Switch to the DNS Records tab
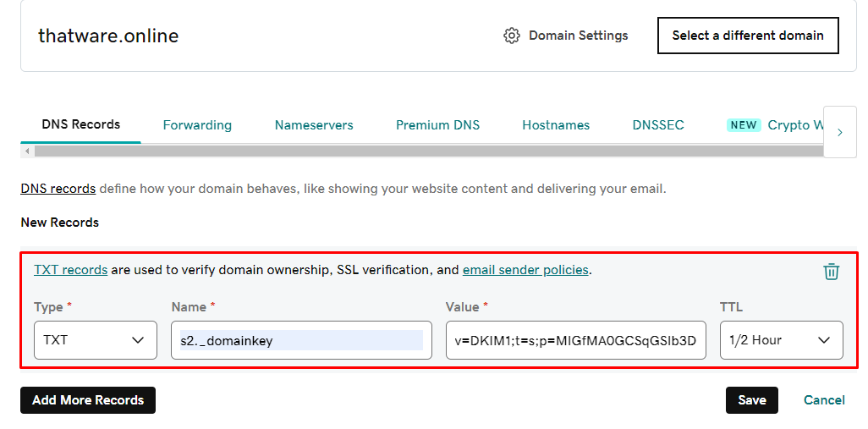Viewport: 868px width, 429px height. [x=81, y=124]
